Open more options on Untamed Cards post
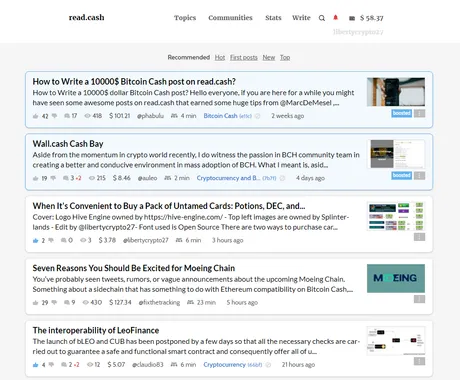460x380 pixels. pyautogui.click(x=419, y=237)
